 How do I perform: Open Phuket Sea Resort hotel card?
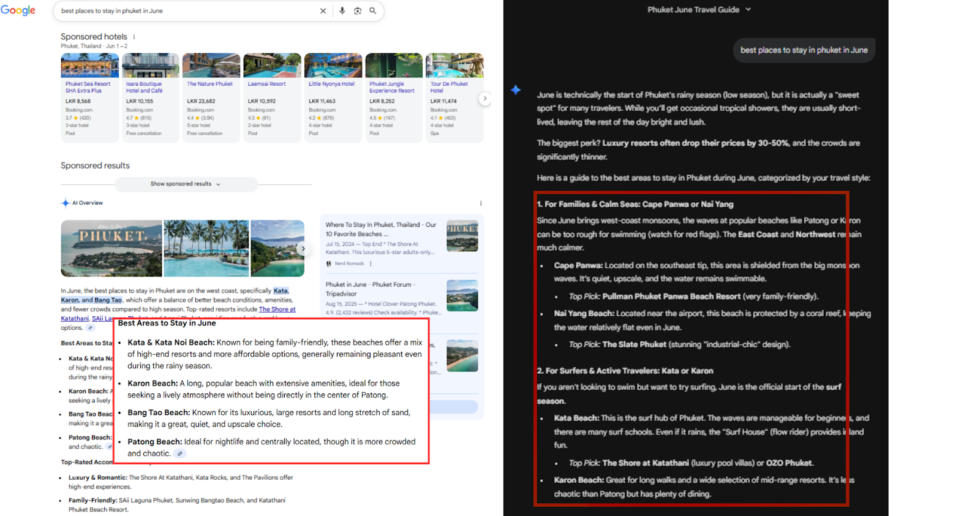tap(89, 98)
